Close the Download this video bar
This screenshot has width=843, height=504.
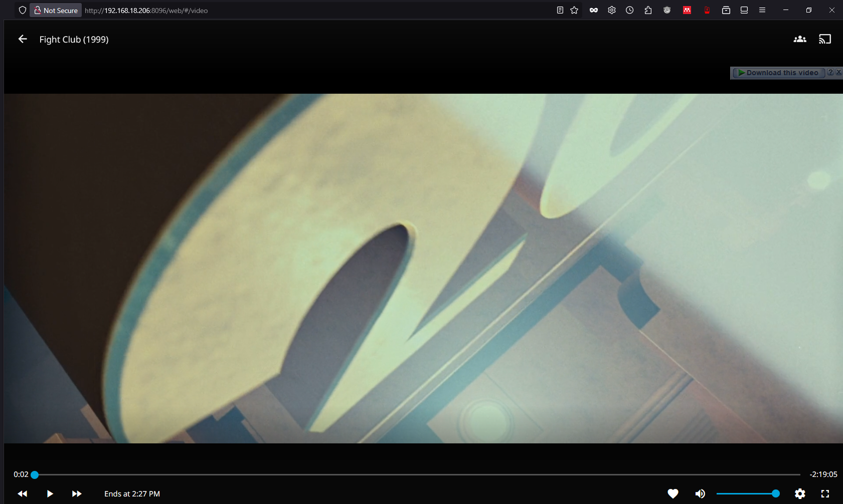pos(838,72)
